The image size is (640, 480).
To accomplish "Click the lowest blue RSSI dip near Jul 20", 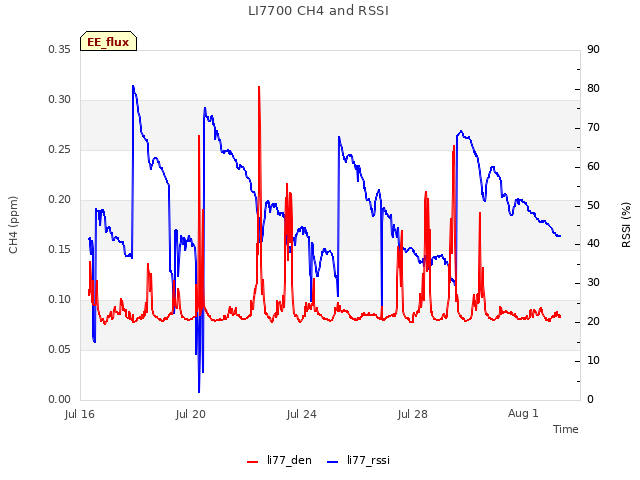I will (x=199, y=391).
